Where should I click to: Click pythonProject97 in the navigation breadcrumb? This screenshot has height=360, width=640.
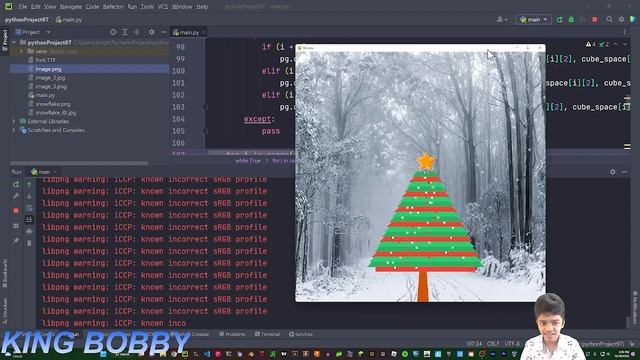(27, 20)
